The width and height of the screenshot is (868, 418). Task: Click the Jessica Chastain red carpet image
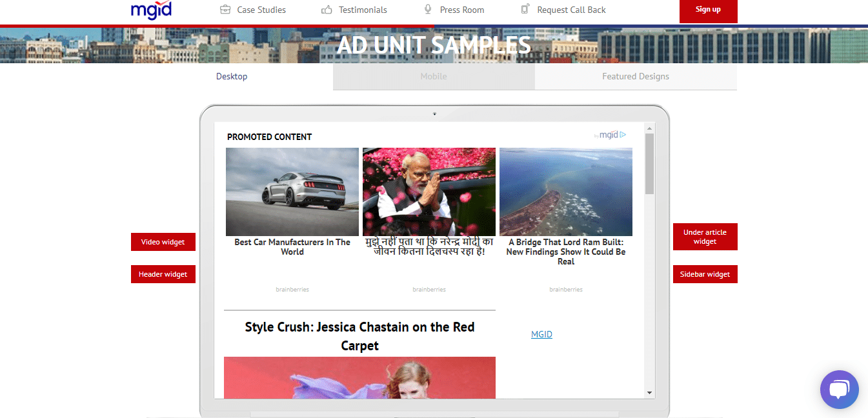tap(359, 377)
